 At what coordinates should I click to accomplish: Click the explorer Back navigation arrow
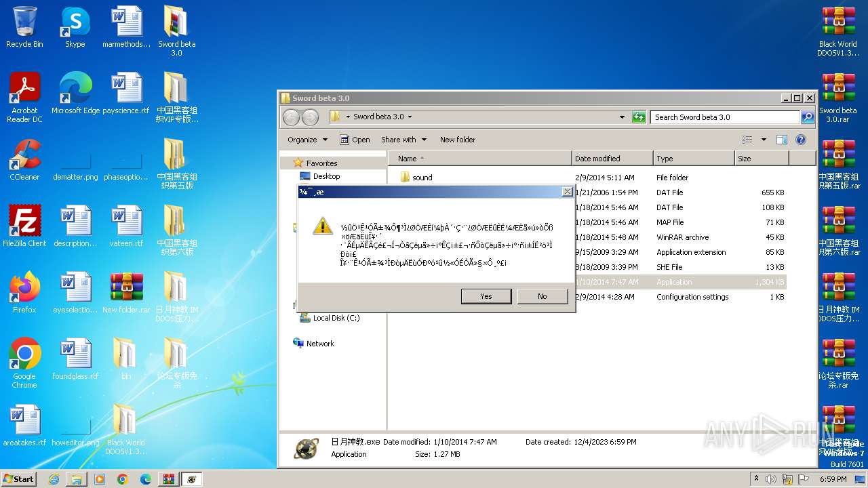tap(291, 117)
